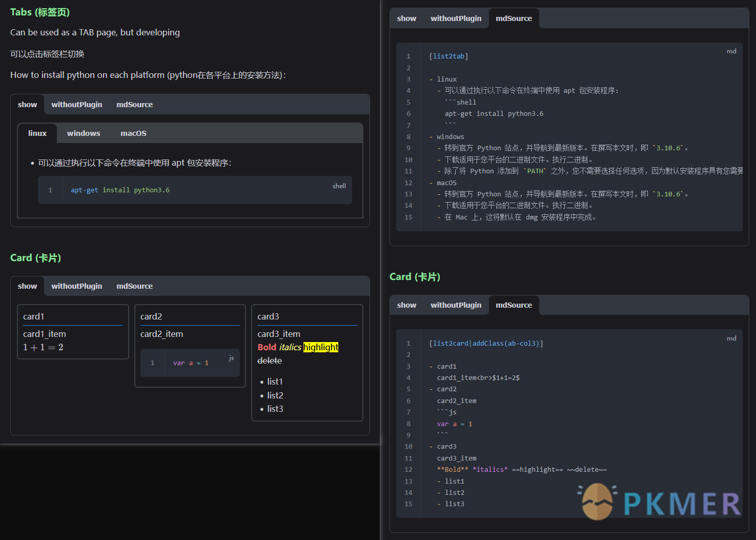Click the right 'Card (卡片)' heading
Image resolution: width=756 pixels, height=540 pixels.
(415, 277)
